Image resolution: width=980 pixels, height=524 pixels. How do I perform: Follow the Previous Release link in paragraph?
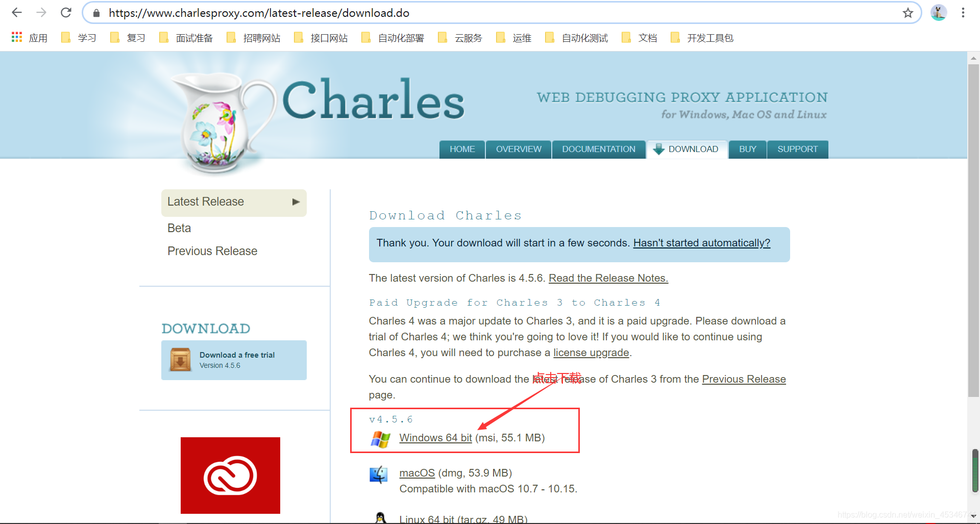[744, 379]
